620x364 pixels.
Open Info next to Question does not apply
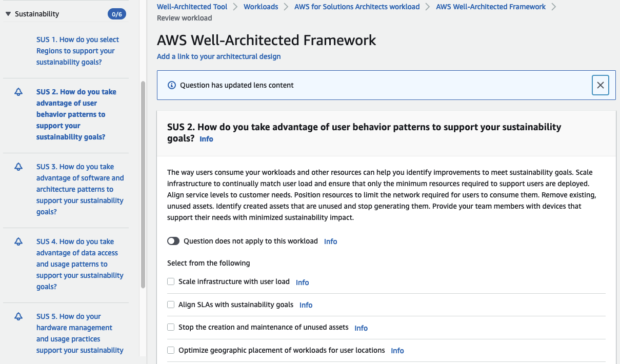point(331,241)
